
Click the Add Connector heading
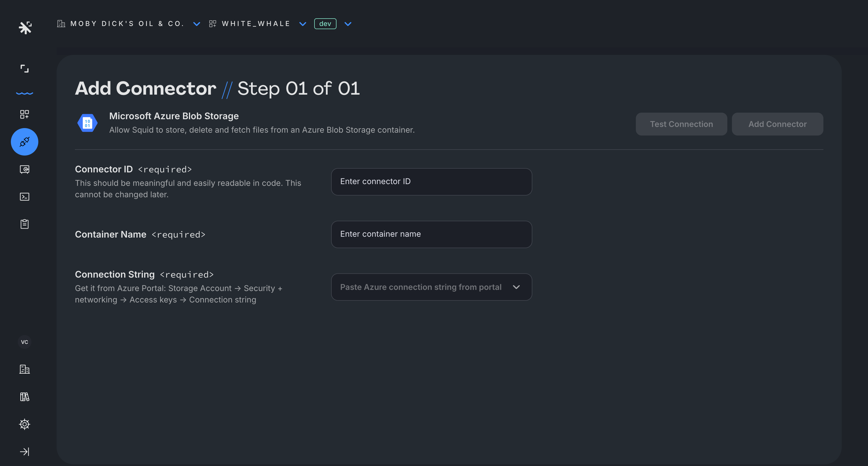pyautogui.click(x=146, y=88)
